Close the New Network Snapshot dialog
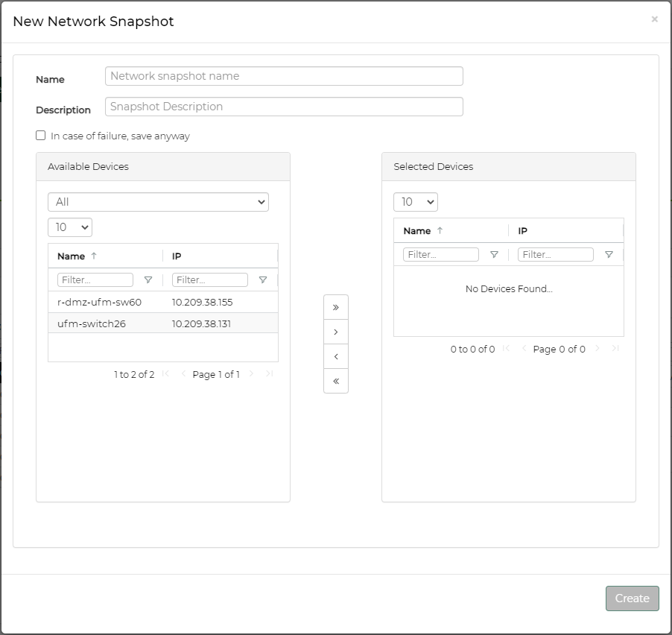Screen dimensions: 672x635 [x=654, y=19]
